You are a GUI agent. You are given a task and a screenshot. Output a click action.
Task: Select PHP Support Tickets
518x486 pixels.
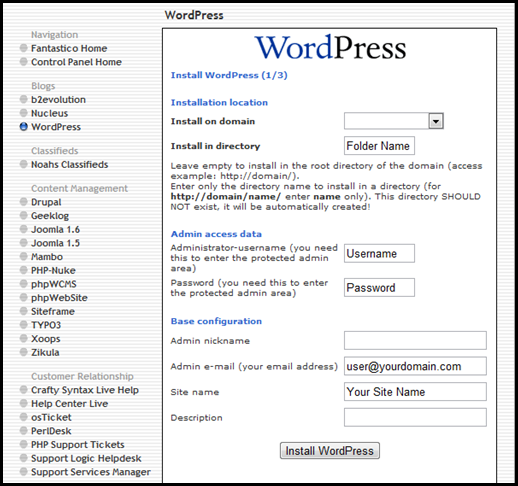78,445
